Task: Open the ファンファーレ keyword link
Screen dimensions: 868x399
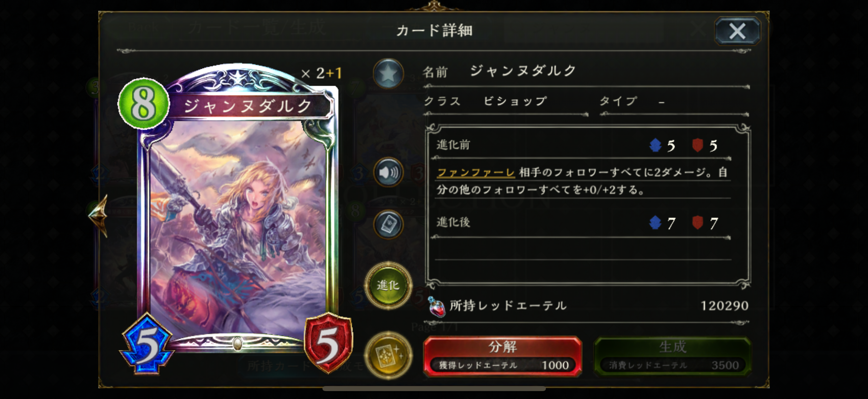Action: (475, 172)
